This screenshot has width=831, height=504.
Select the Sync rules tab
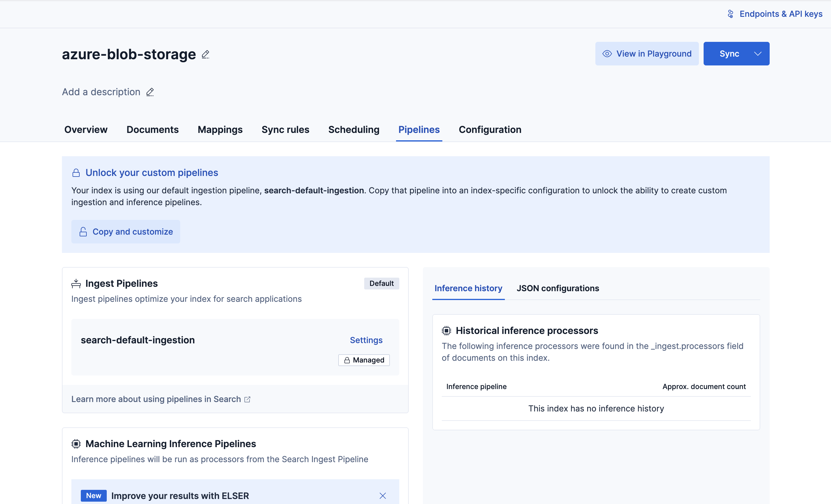click(x=285, y=129)
